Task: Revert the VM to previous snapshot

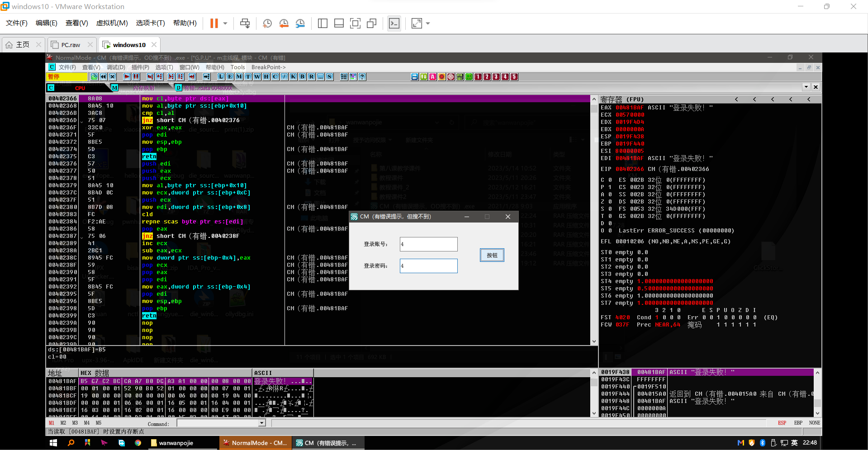Action: tap(284, 24)
